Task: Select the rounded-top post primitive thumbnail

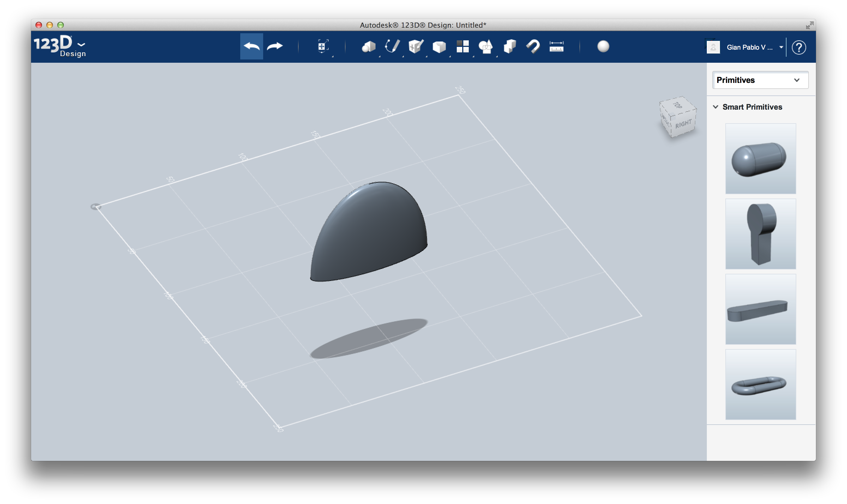Action: (x=761, y=234)
